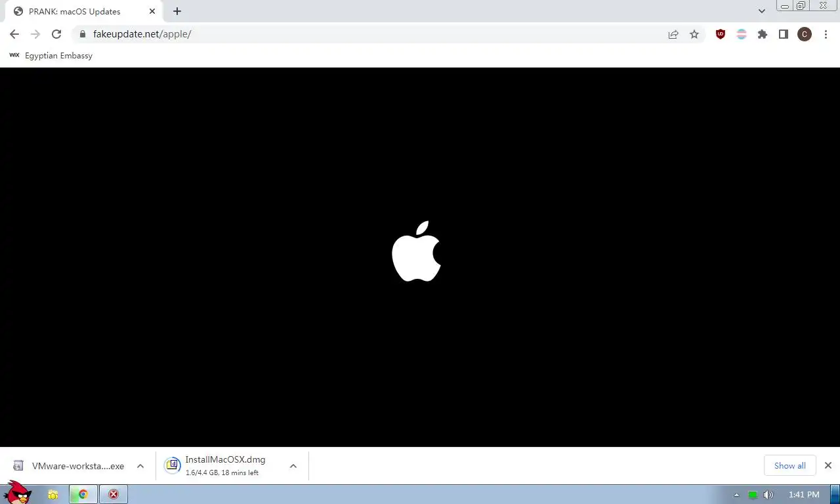Open the uBlock Origin extension
The width and height of the screenshot is (840, 504).
pyautogui.click(x=721, y=34)
